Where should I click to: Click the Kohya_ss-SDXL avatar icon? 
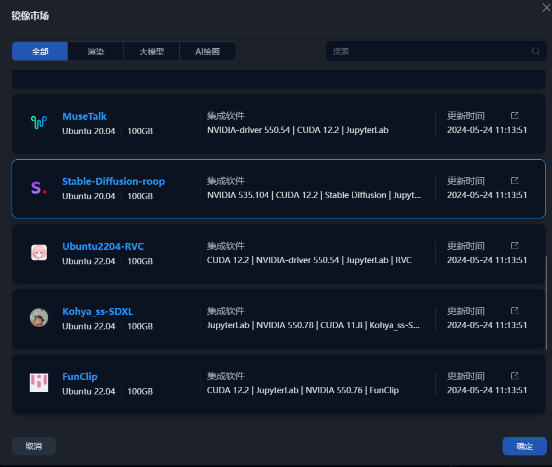39,317
